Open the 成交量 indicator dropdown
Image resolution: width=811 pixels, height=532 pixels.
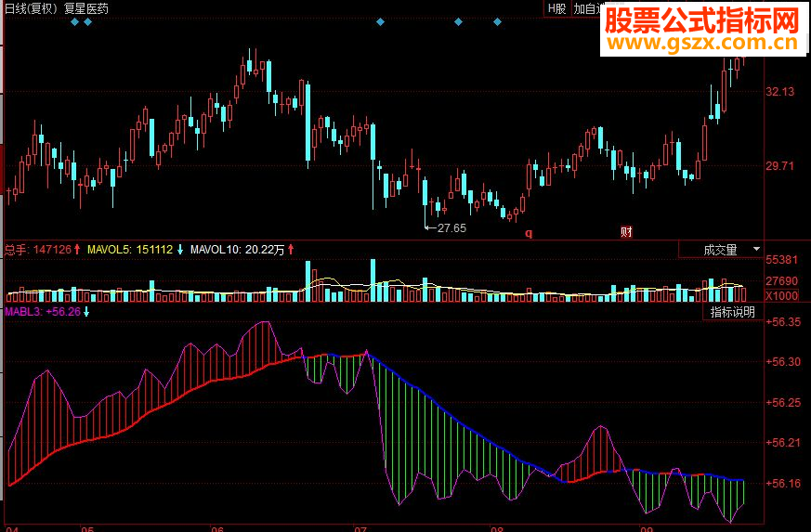coord(720,251)
